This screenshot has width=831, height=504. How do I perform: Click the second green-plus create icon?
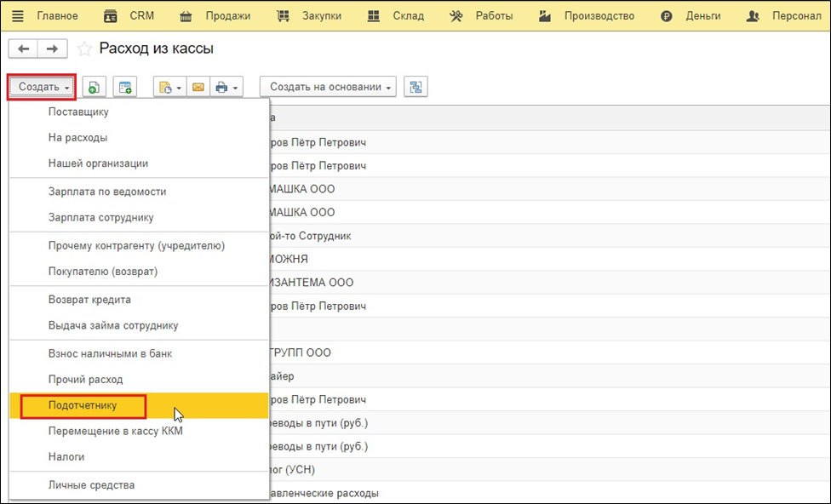[x=125, y=87]
